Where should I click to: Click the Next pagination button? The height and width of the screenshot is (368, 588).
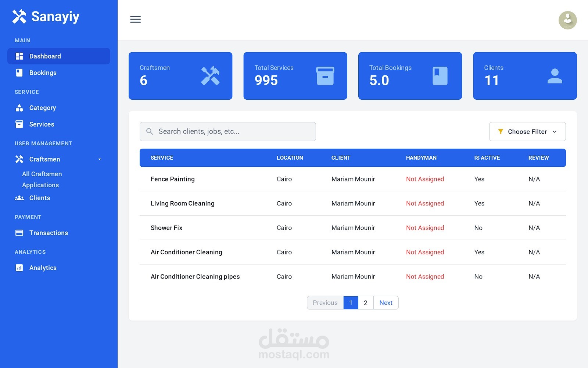(386, 302)
